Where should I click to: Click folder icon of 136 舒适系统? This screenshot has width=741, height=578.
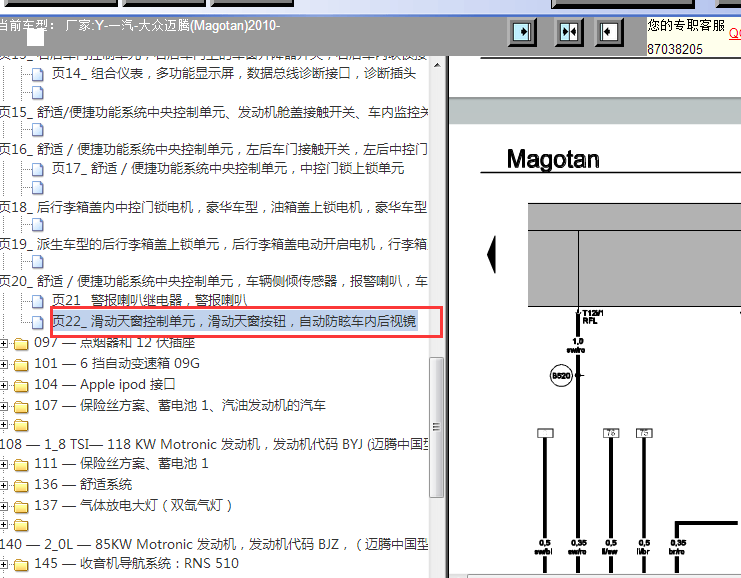click(21, 485)
